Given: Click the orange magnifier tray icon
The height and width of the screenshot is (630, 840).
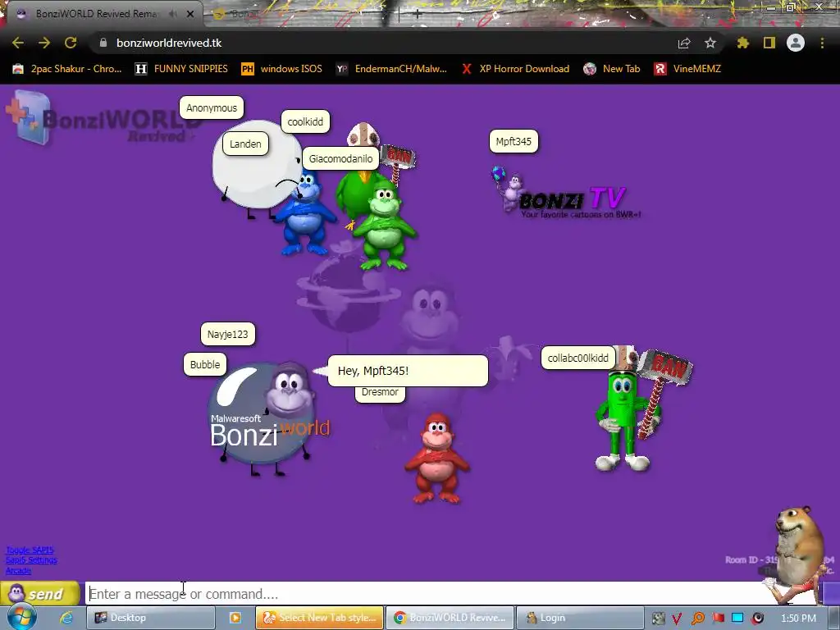Looking at the screenshot, I should 697,619.
